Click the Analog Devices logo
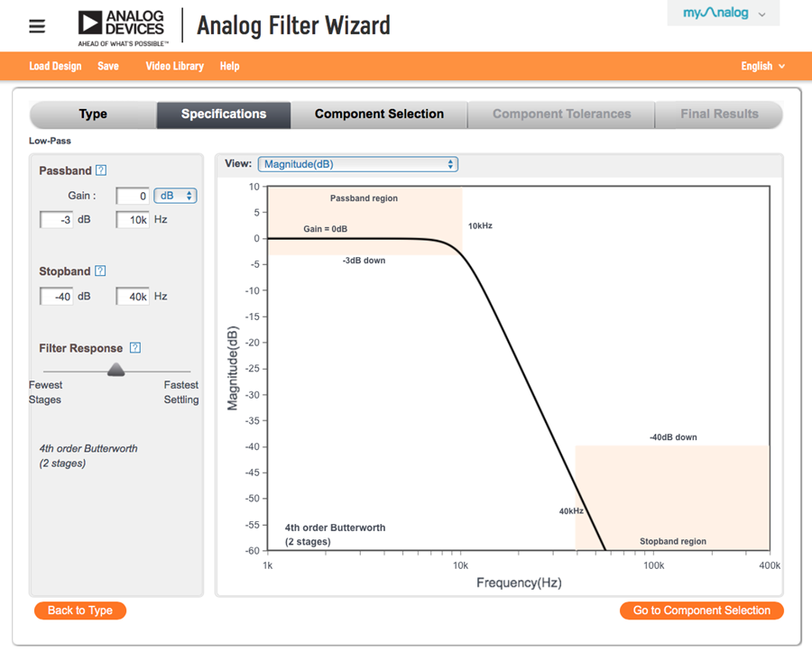This screenshot has width=812, height=661. point(124,25)
